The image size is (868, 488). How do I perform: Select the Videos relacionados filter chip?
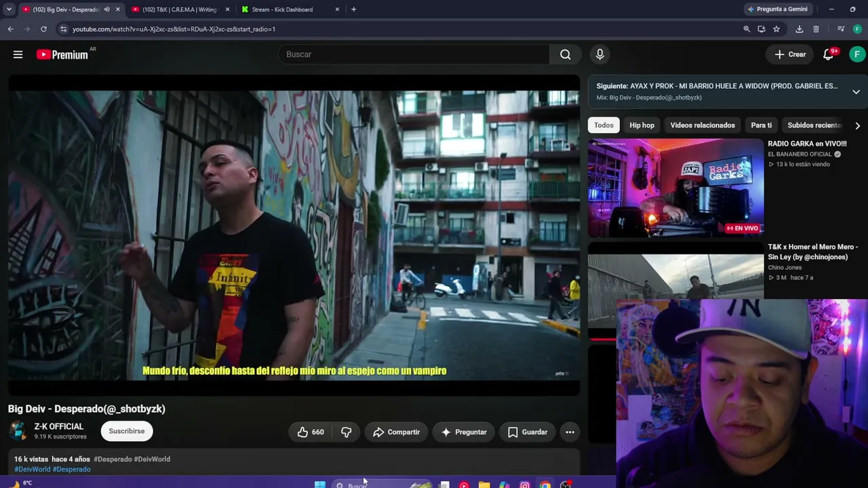703,125
